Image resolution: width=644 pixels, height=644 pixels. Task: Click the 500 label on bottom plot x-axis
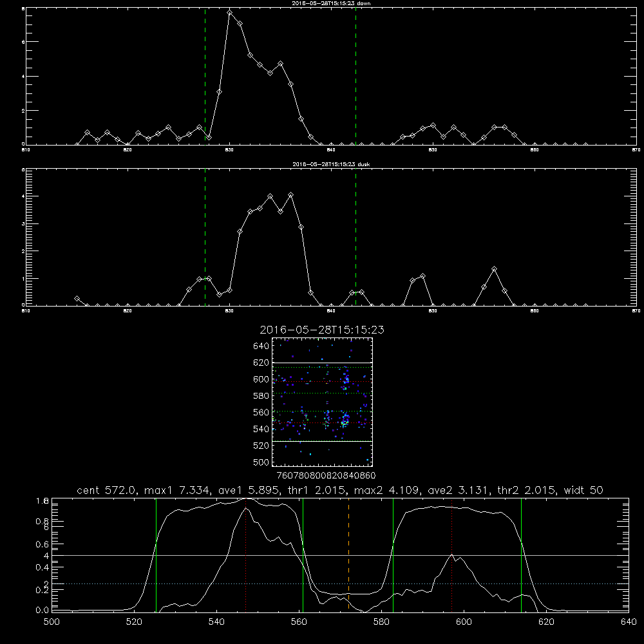(x=52, y=622)
